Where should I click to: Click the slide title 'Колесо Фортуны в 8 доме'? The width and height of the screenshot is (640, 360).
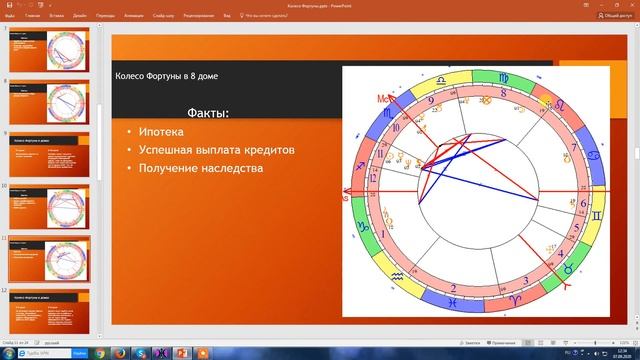[x=167, y=76]
